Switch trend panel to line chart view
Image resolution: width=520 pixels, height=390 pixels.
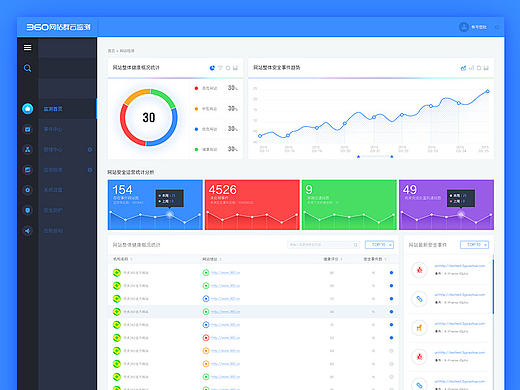pos(463,68)
